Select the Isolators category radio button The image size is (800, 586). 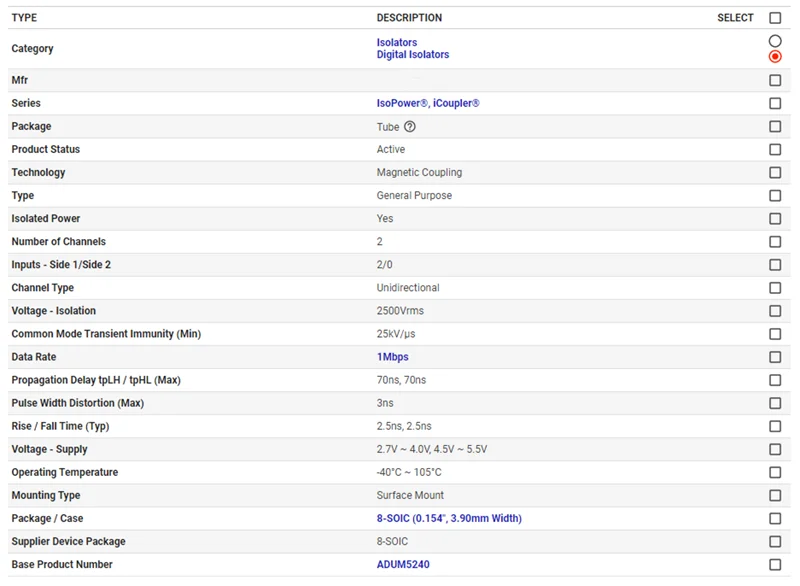(774, 41)
